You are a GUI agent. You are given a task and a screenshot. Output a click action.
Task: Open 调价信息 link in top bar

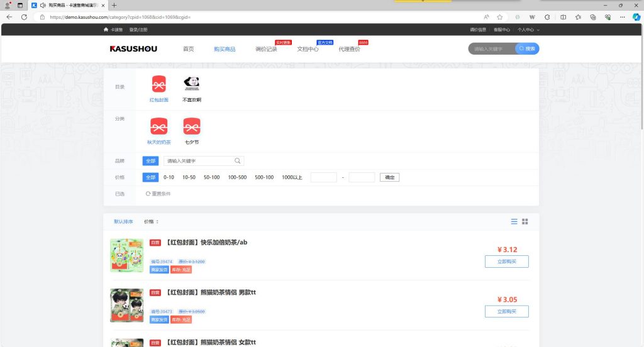coord(478,30)
